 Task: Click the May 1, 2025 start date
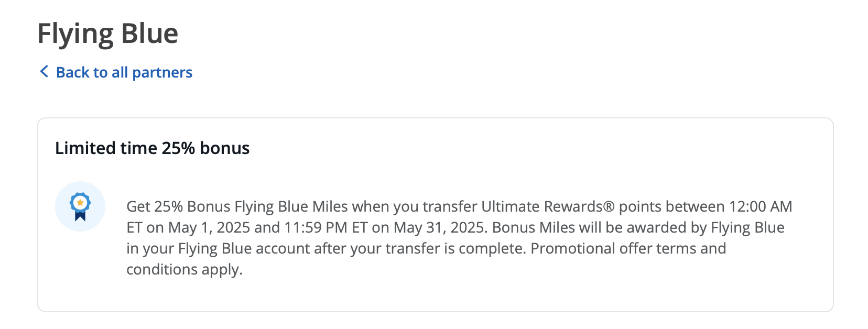209,227
